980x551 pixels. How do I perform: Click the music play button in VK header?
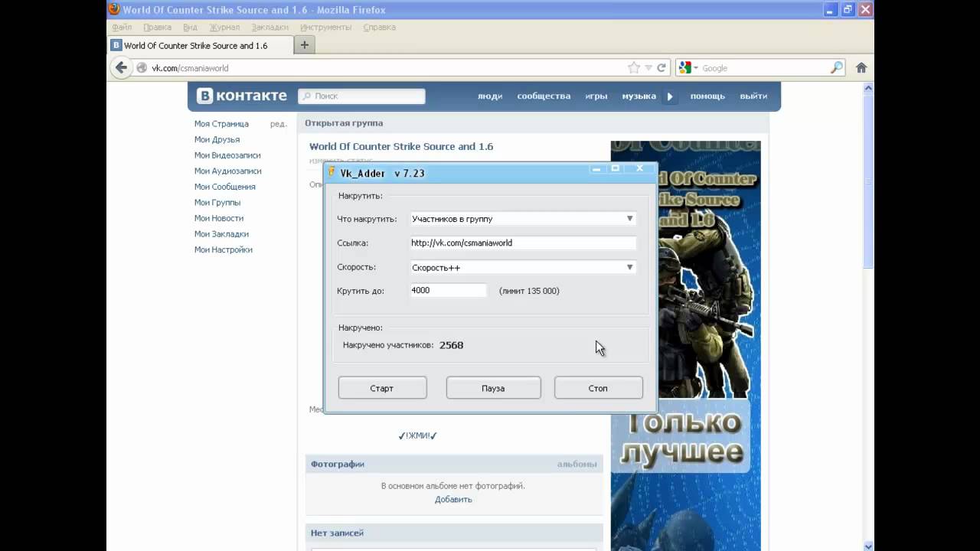tap(670, 96)
